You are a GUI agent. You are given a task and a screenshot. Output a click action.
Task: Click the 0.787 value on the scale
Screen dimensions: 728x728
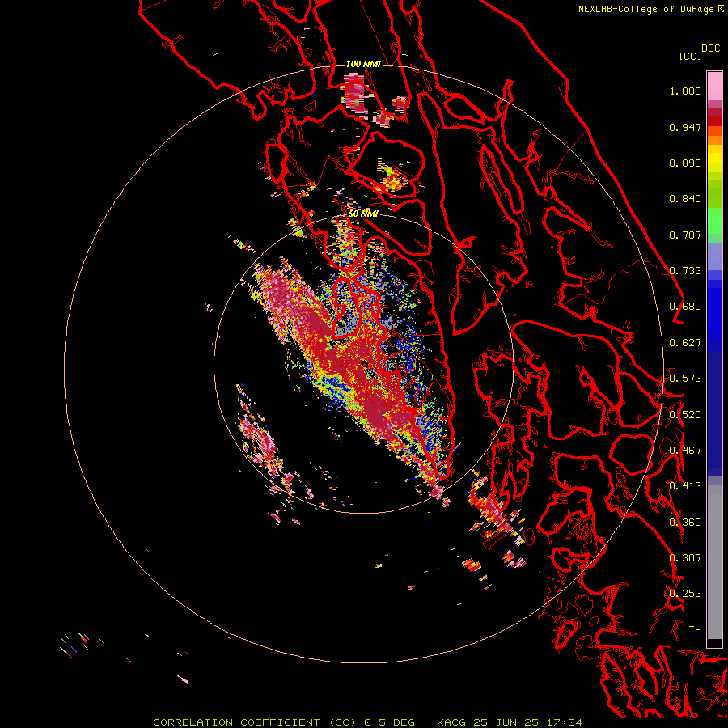coord(685,235)
